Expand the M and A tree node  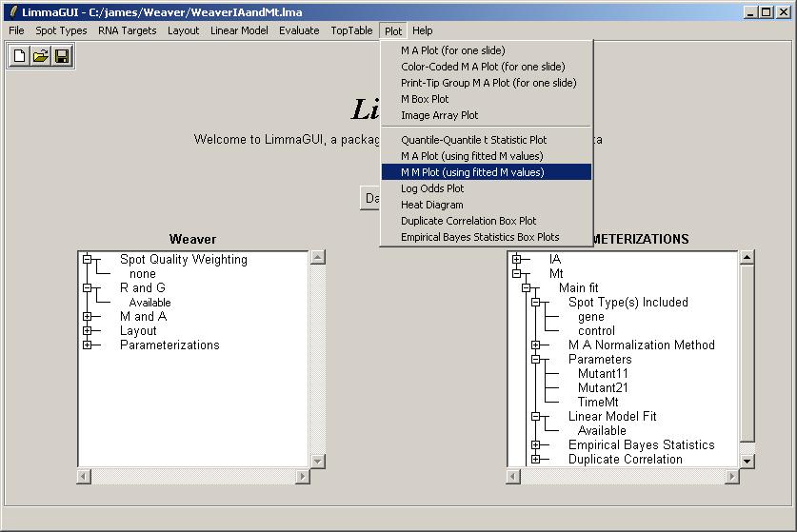coord(87,316)
